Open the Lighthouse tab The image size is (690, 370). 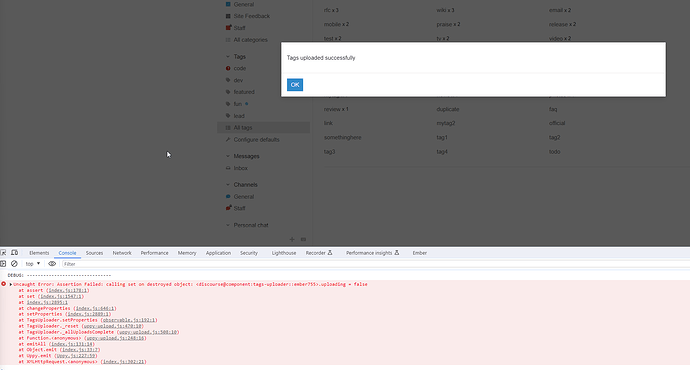tap(284, 253)
